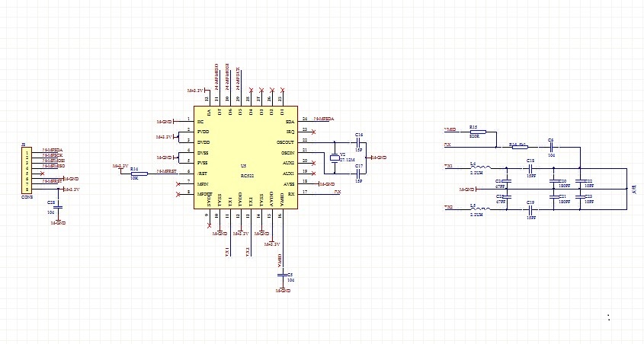
Task: Select capacitor C6 on the RX line
Action: [x=551, y=145]
